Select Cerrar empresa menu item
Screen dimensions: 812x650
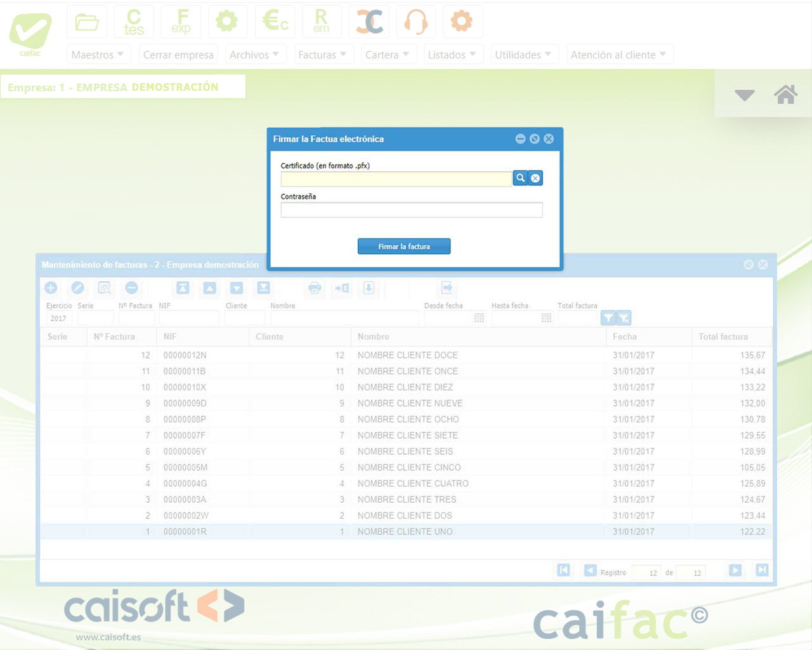click(x=178, y=55)
